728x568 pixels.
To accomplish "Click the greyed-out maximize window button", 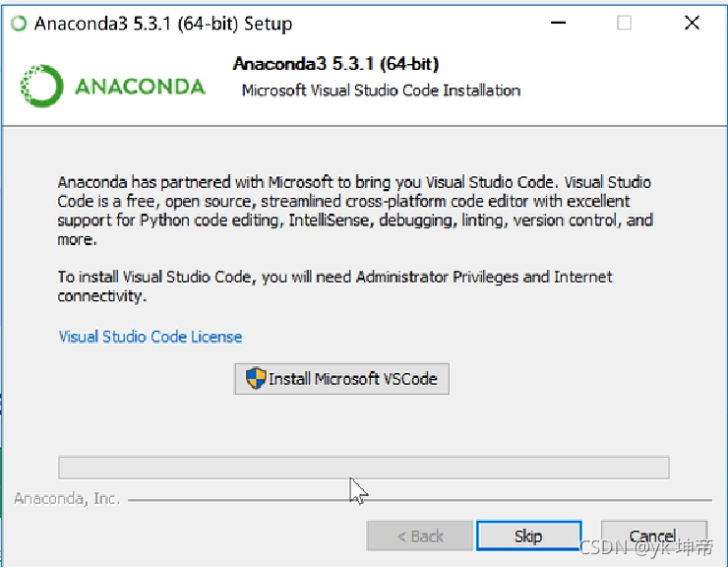I will point(624,23).
